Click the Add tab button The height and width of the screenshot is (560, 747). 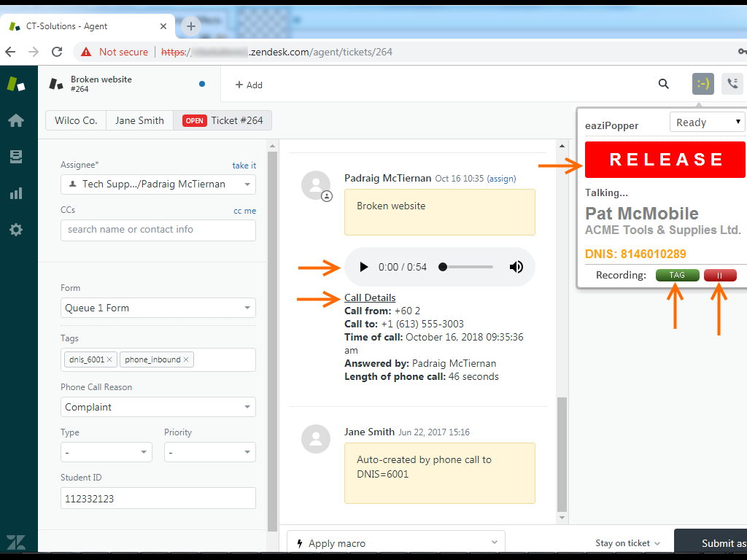(249, 85)
